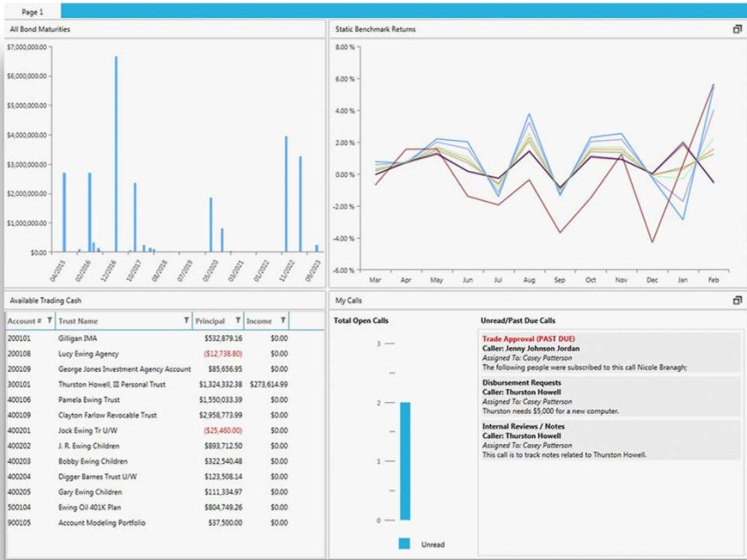Select the Ewing Oil 401K Plan row
Screen dimensions: 747x560
(x=164, y=507)
